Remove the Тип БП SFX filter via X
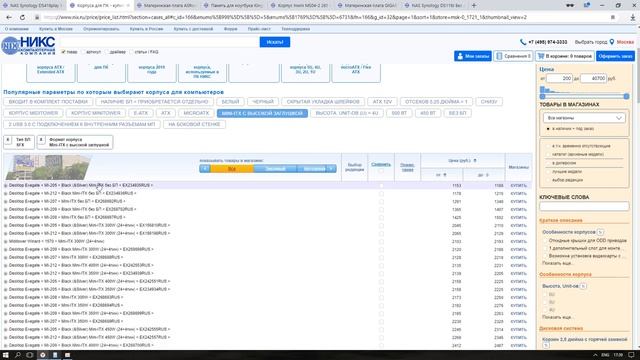The height and width of the screenshot is (360, 640). click(8, 140)
